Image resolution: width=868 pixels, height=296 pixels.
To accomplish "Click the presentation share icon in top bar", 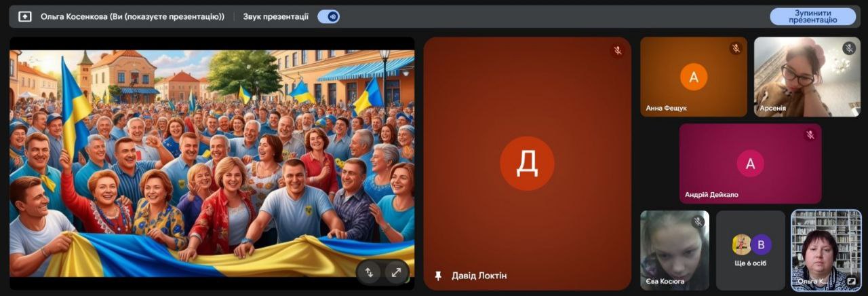I will pyautogui.click(x=25, y=16).
